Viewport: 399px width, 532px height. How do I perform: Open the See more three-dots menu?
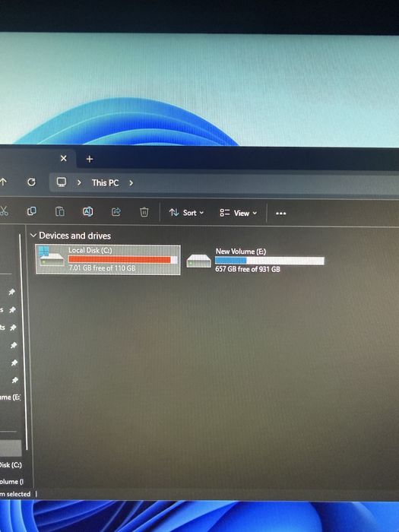click(280, 214)
